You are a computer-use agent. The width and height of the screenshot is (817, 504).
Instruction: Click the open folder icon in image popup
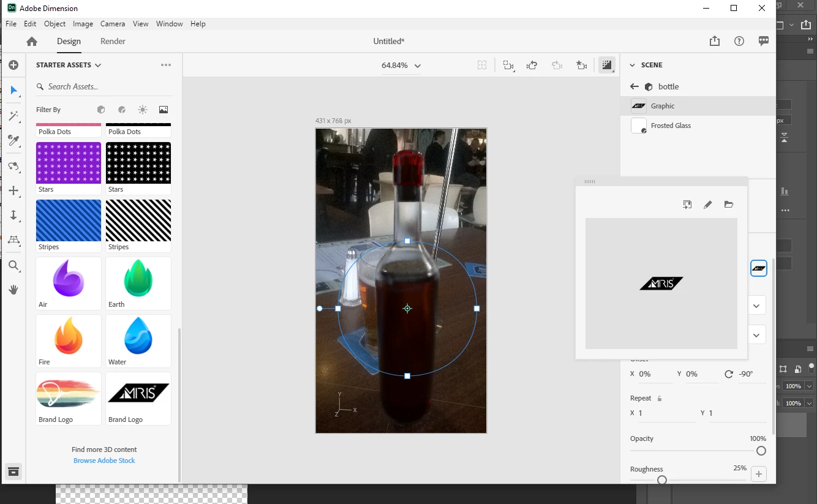click(729, 205)
